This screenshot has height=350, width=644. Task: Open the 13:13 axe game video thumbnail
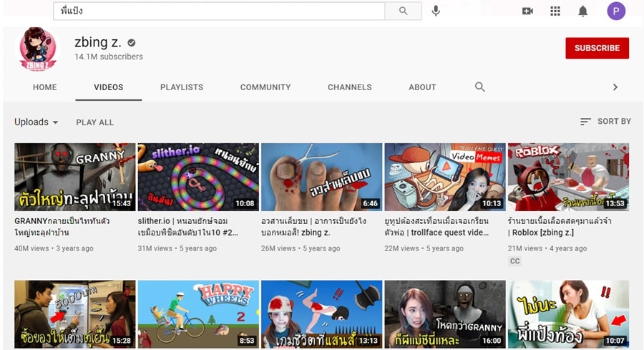pos(321,314)
